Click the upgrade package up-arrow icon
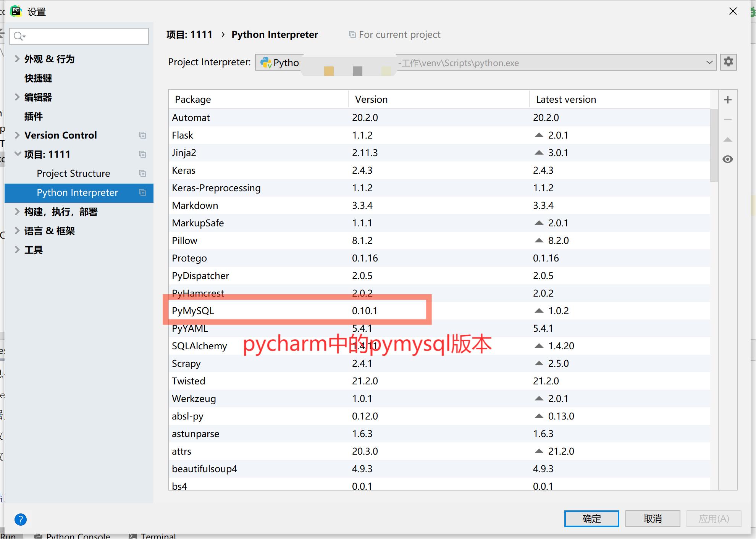The width and height of the screenshot is (756, 539). coord(728,140)
